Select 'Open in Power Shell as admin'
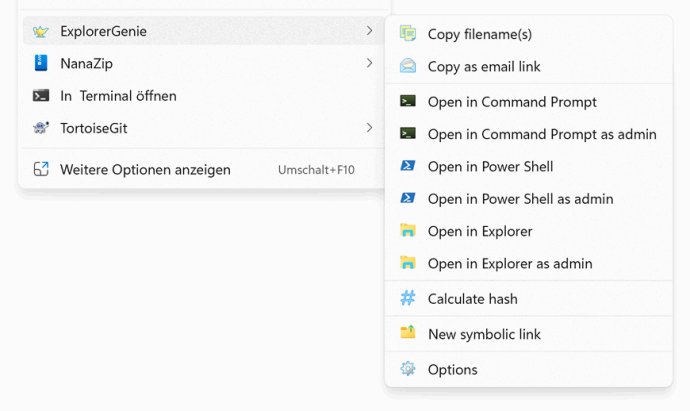This screenshot has height=411, width=690. [x=529, y=198]
